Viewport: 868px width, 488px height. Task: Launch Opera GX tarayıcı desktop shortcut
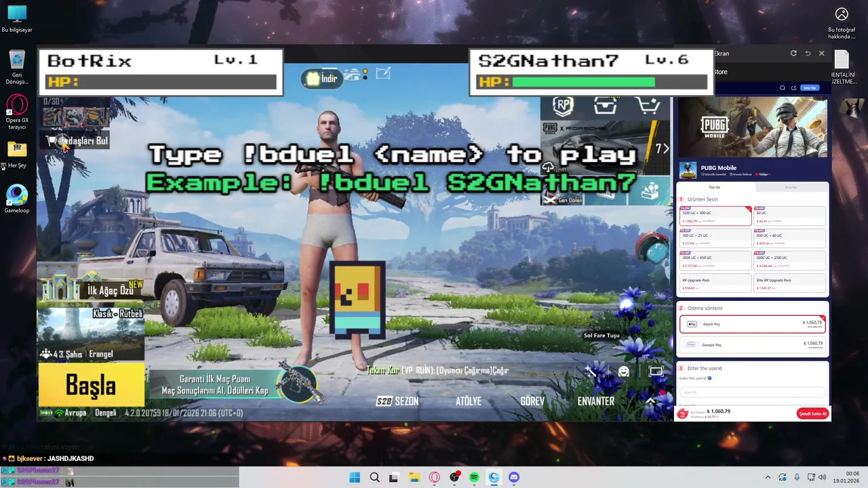point(17,112)
